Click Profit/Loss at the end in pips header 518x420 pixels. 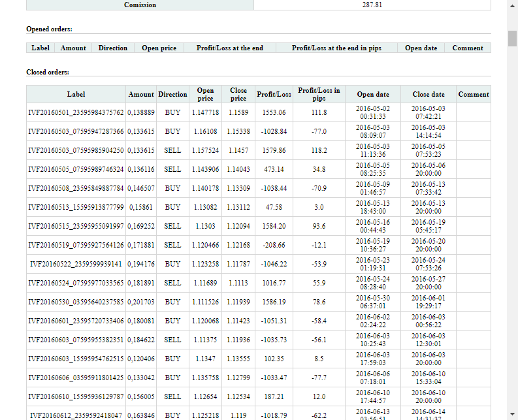click(x=336, y=48)
